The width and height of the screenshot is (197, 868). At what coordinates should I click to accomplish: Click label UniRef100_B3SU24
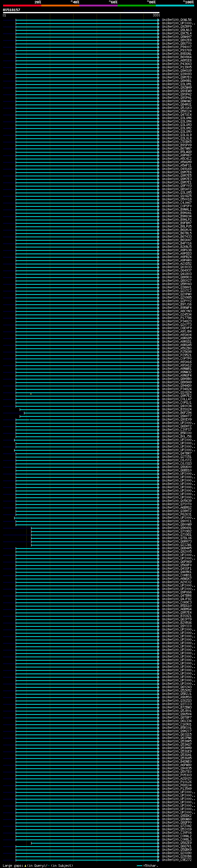(177, 410)
